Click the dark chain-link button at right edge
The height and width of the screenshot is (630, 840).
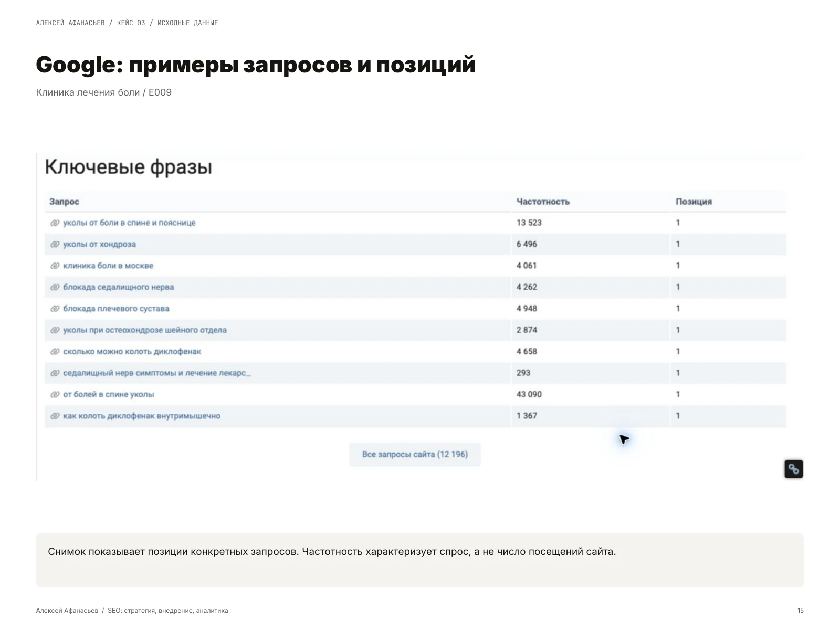[793, 469]
